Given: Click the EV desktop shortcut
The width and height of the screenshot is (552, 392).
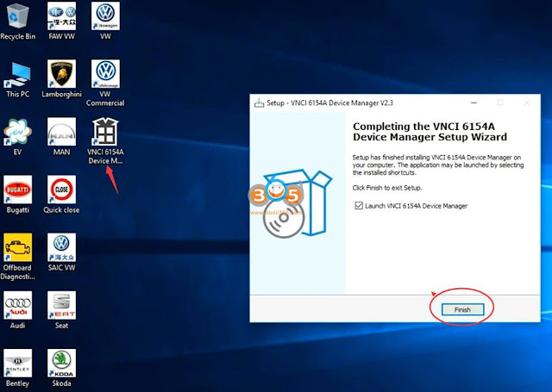Looking at the screenshot, I should 17,137.
